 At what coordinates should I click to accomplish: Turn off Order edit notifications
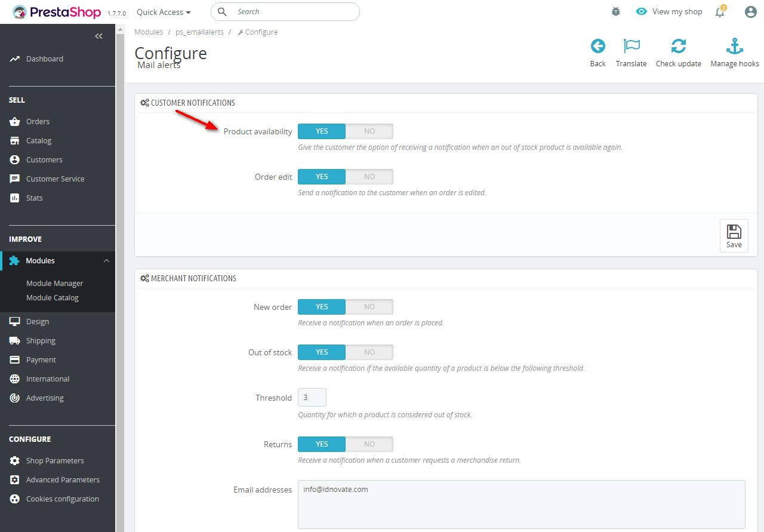[369, 176]
